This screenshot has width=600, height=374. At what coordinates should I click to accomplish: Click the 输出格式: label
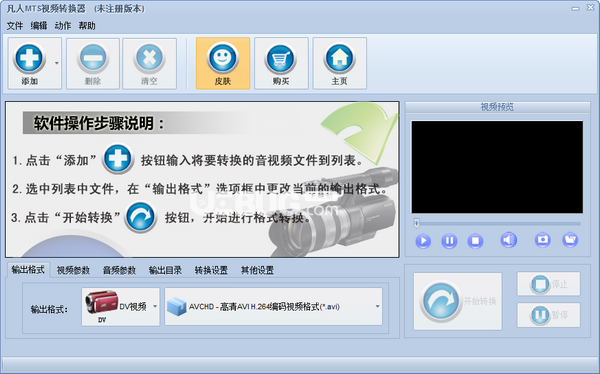pyautogui.click(x=49, y=309)
